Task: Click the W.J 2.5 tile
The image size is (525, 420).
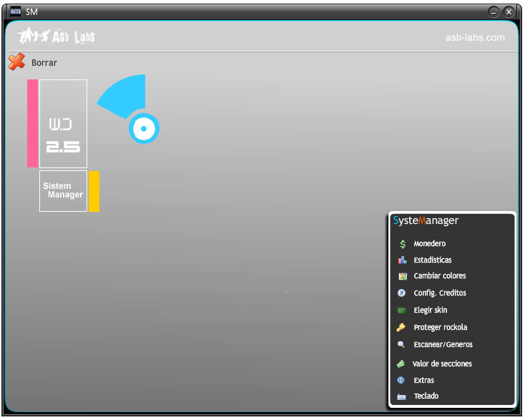Action: tap(63, 124)
